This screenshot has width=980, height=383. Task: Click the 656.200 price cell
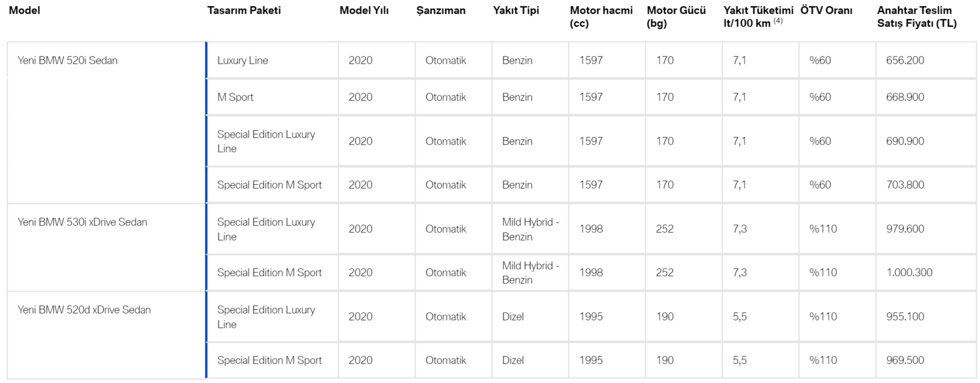(905, 60)
